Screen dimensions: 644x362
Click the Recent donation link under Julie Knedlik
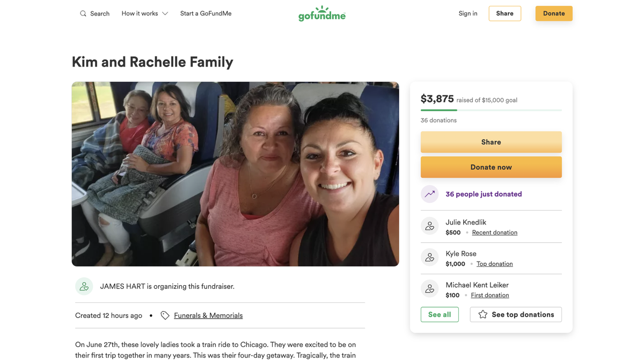point(494,232)
